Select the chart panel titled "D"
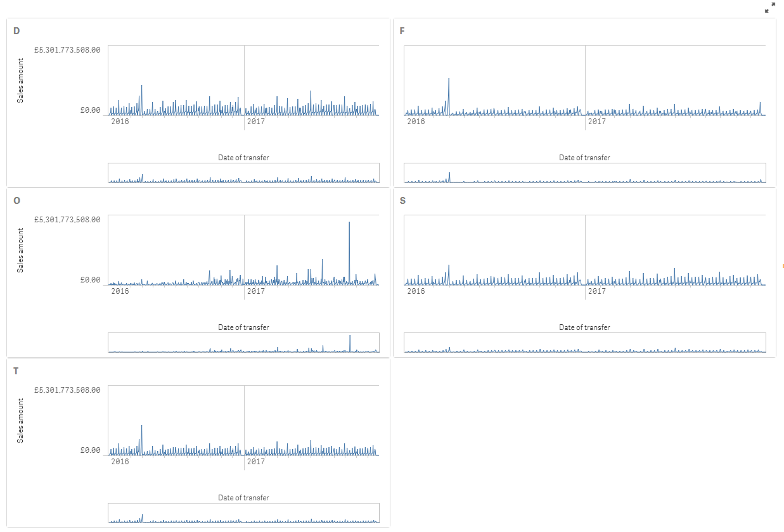Viewport: 784px width, 532px height. point(16,29)
